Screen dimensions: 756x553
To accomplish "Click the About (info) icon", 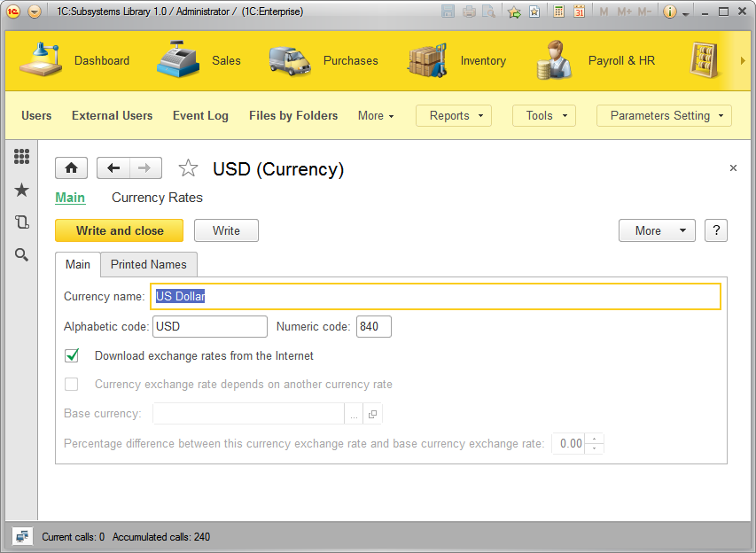I will point(669,12).
